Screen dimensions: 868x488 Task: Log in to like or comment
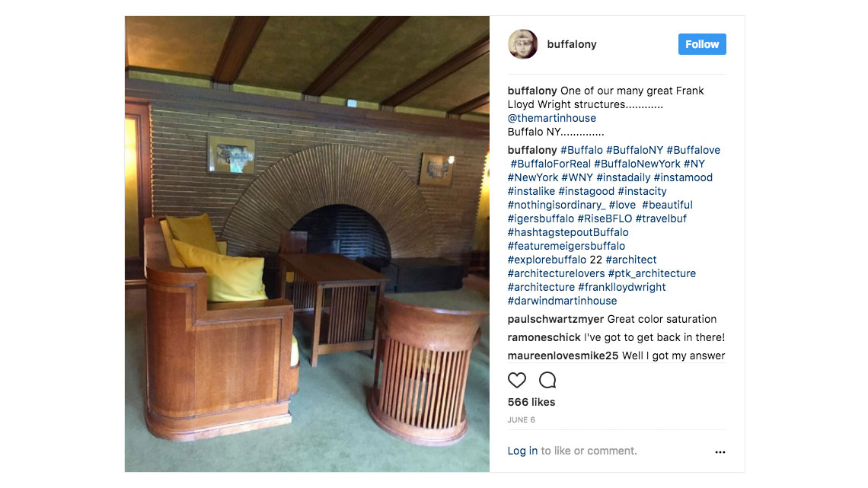[x=522, y=451]
